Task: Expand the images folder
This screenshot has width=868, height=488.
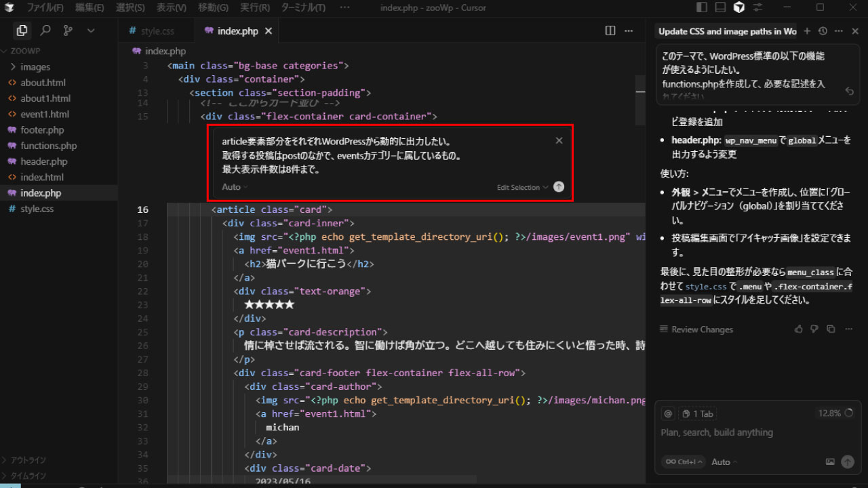Action: (x=59, y=66)
